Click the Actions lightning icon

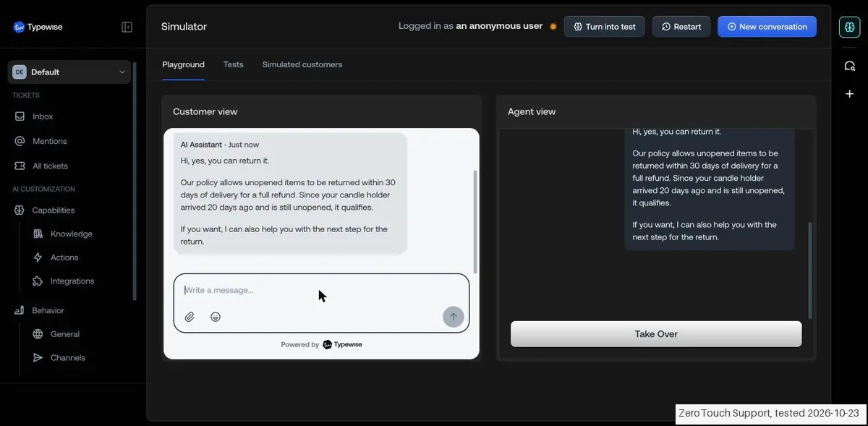[38, 257]
